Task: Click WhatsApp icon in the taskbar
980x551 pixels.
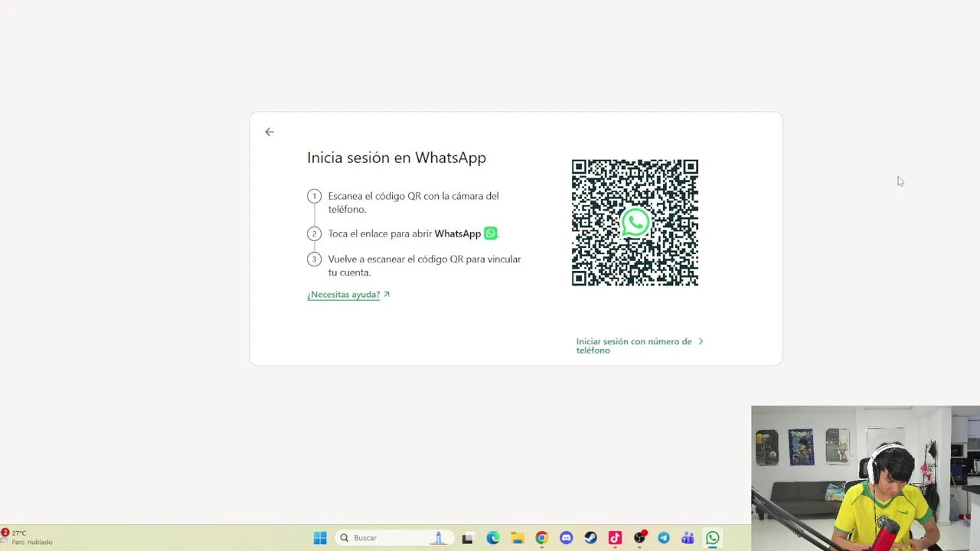Action: [x=713, y=538]
